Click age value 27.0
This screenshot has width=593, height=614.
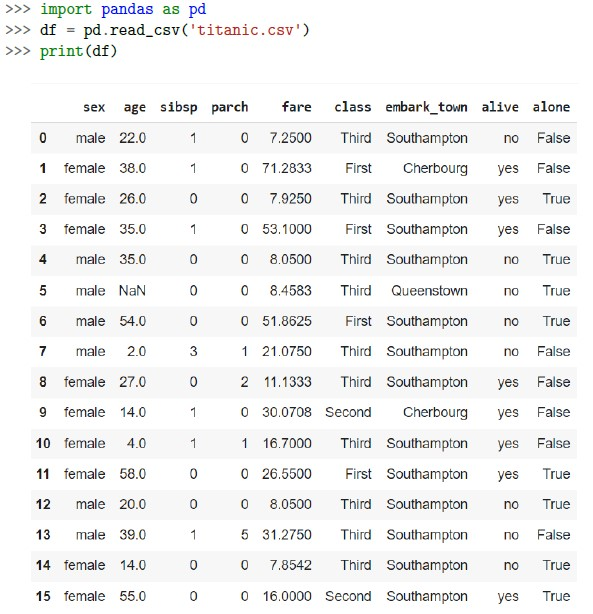coord(132,382)
